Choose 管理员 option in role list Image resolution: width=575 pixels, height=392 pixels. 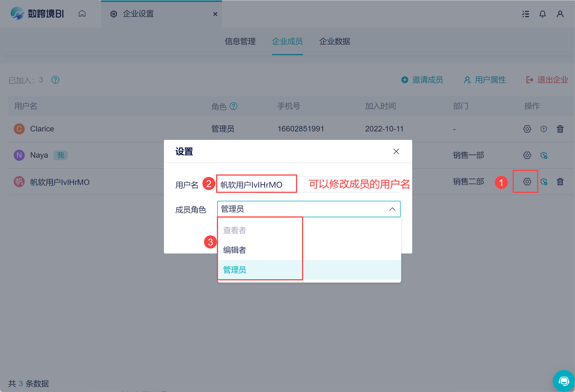tap(235, 270)
